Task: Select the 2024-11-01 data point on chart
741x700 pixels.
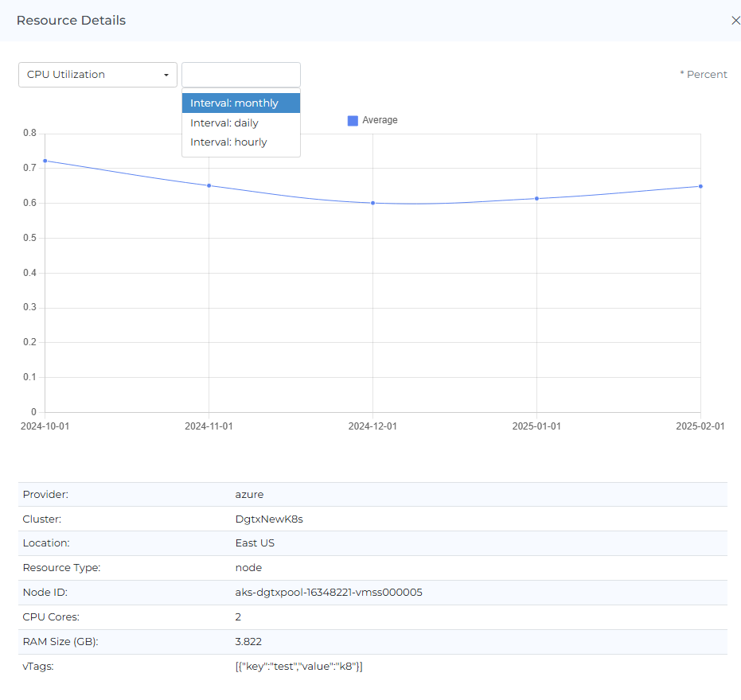Action: (x=209, y=185)
